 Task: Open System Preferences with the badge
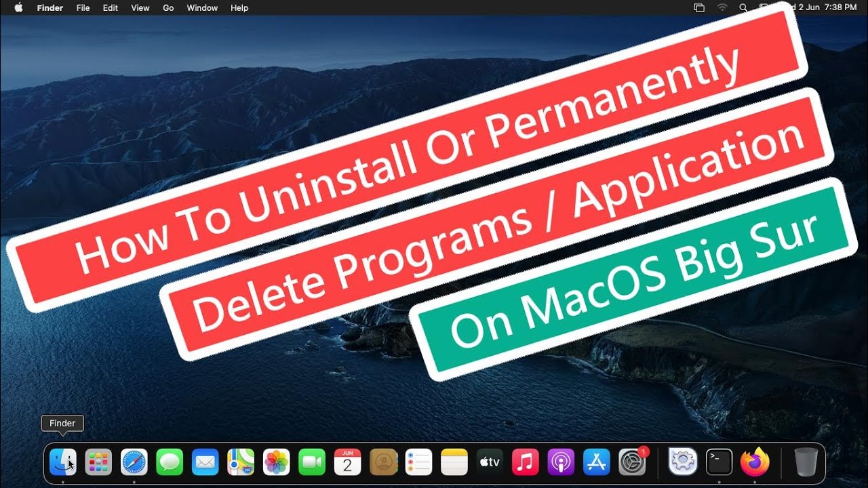pyautogui.click(x=633, y=462)
